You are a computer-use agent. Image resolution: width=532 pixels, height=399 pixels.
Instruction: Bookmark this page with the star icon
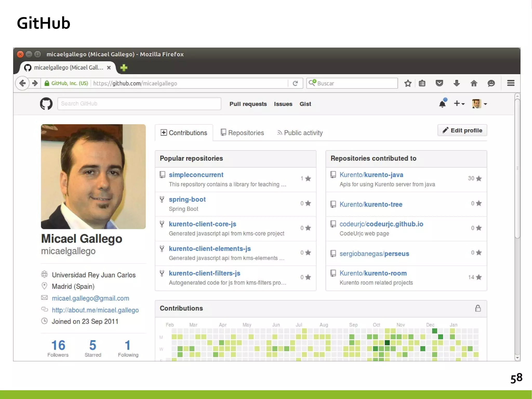tap(408, 83)
